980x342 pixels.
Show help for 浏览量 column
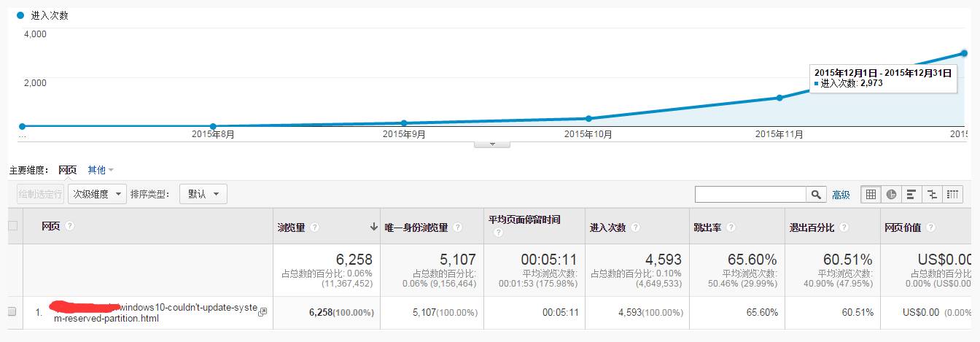314,228
